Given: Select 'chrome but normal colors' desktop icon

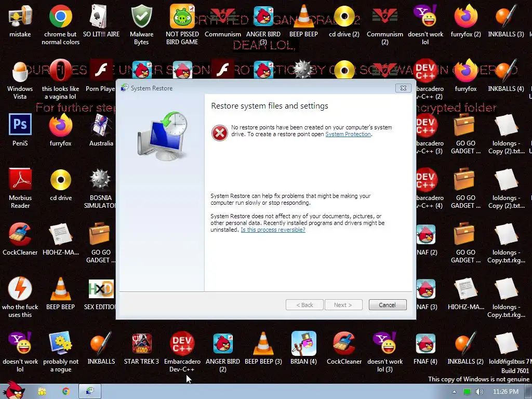Looking at the screenshot, I should (61, 25).
